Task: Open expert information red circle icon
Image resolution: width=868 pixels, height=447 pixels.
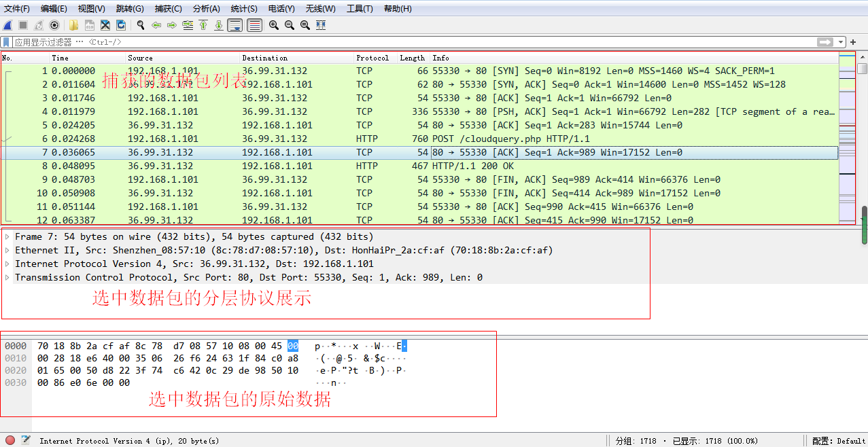Action: [x=10, y=440]
